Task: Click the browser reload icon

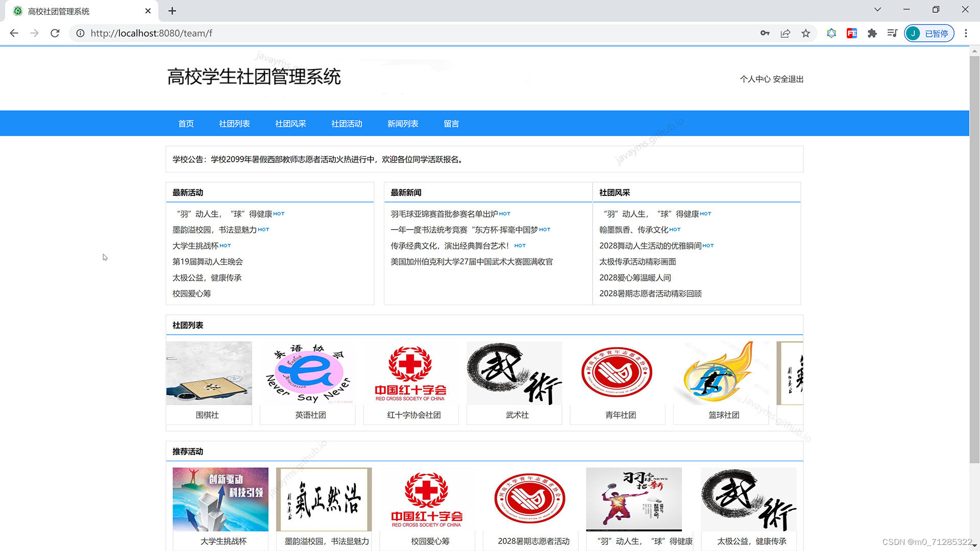Action: (x=55, y=33)
